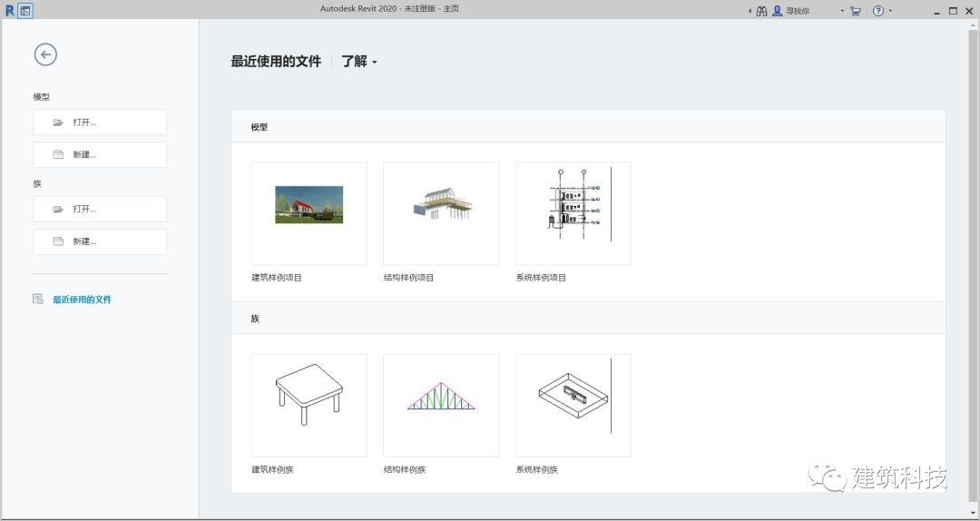Click 打开... under 模型 section

pyautogui.click(x=100, y=122)
